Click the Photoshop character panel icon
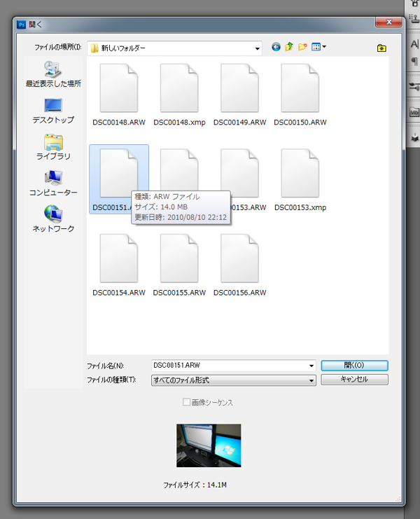This screenshot has height=519, width=420. pos(414,44)
